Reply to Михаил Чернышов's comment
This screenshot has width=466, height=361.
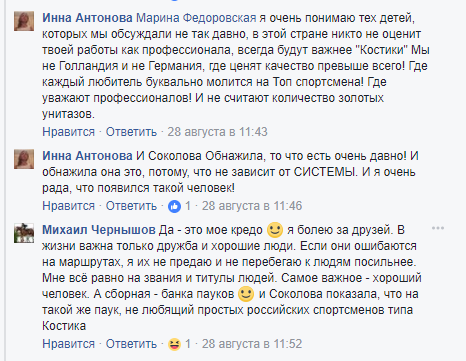click(131, 344)
